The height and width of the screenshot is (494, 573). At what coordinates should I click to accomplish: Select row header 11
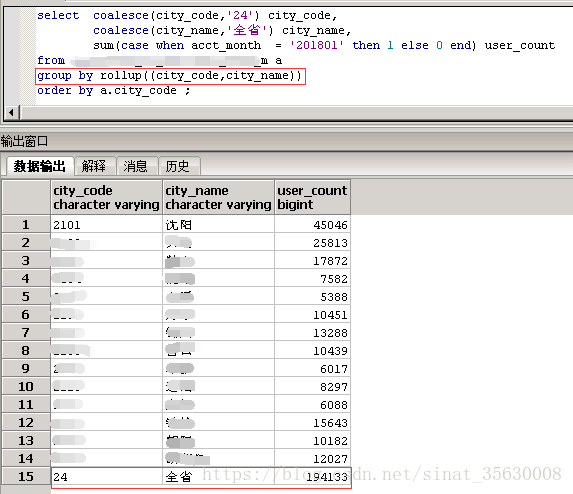(x=26, y=404)
